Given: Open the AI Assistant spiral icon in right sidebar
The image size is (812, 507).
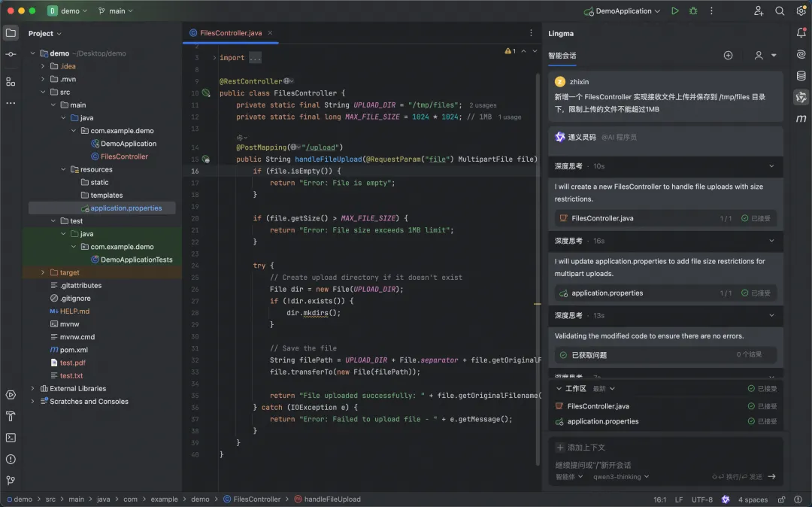Looking at the screenshot, I should click(x=801, y=54).
